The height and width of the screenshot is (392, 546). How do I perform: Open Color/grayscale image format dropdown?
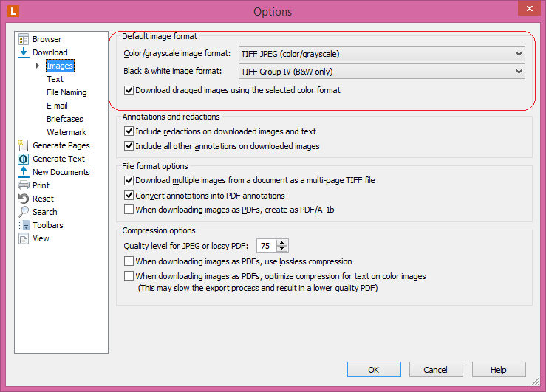(x=382, y=54)
